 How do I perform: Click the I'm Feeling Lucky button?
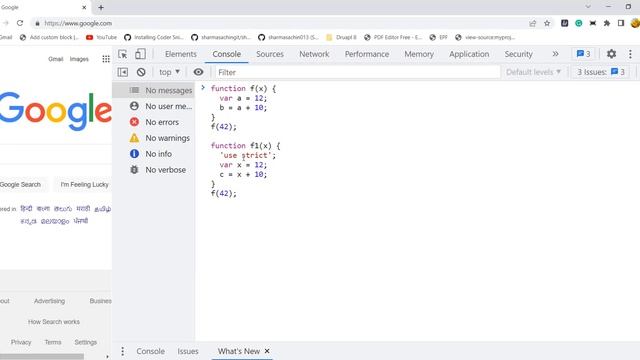84,184
